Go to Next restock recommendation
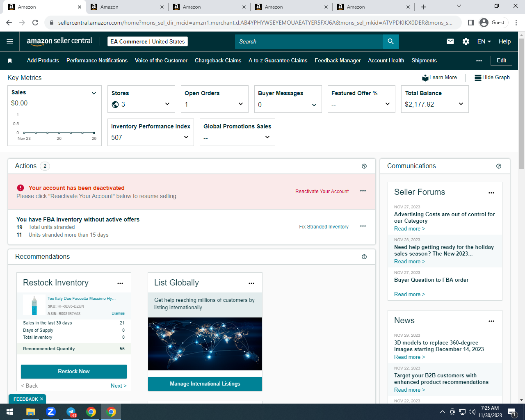 [x=119, y=386]
